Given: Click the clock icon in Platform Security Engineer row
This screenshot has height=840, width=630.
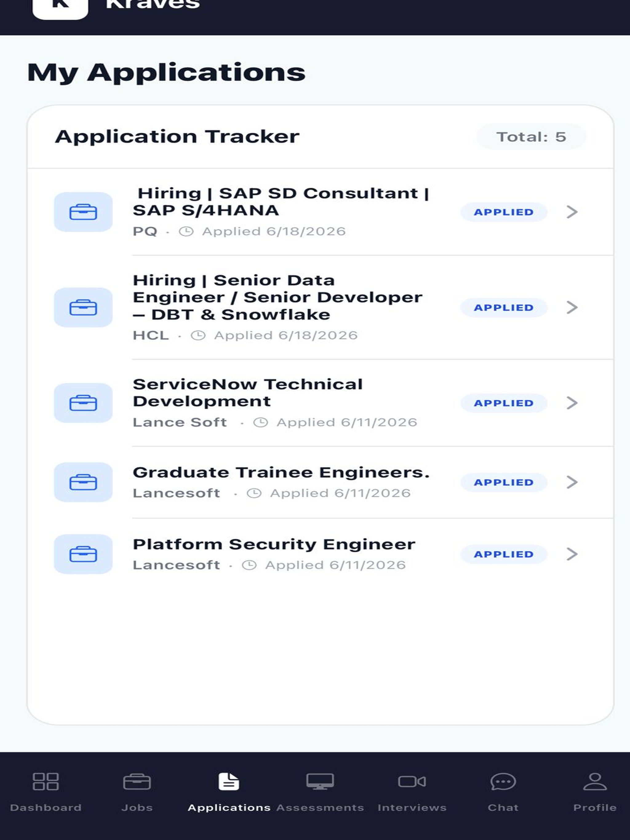Looking at the screenshot, I should (249, 565).
